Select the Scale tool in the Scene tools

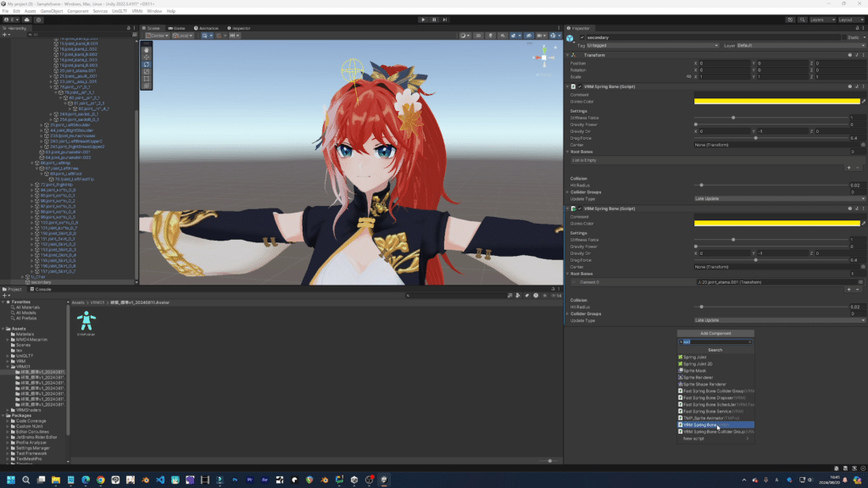coord(146,72)
